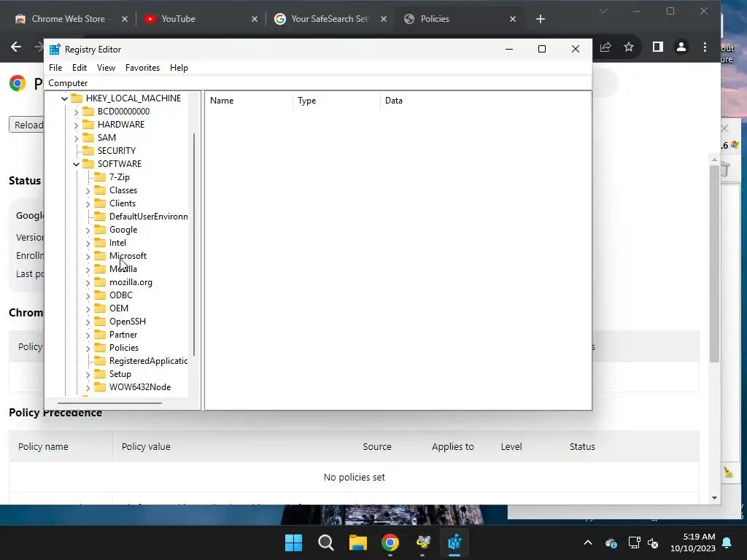
Task: Open the taskbar clock and date
Action: pos(693,542)
